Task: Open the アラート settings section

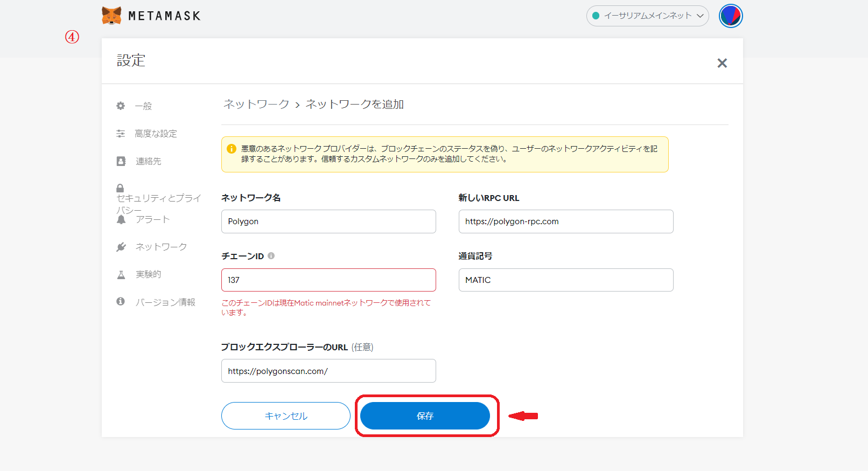Action: click(153, 219)
